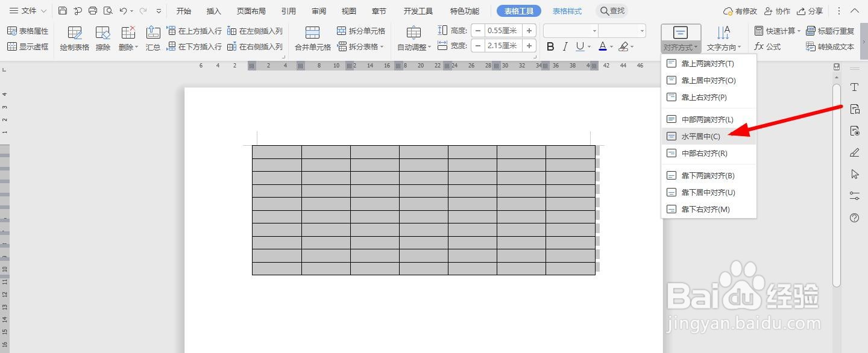Click 拆分单元格 split cells
The width and height of the screenshot is (868, 353).
coord(360,31)
